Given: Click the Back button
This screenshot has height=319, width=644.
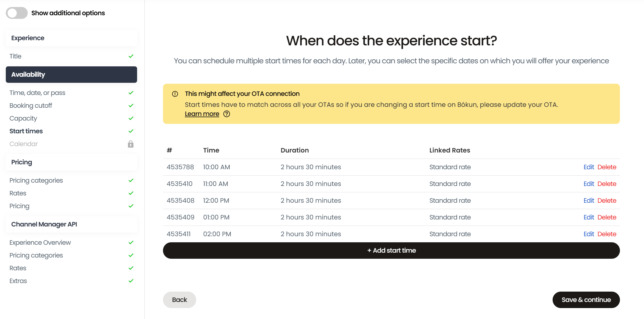Looking at the screenshot, I should [179, 300].
